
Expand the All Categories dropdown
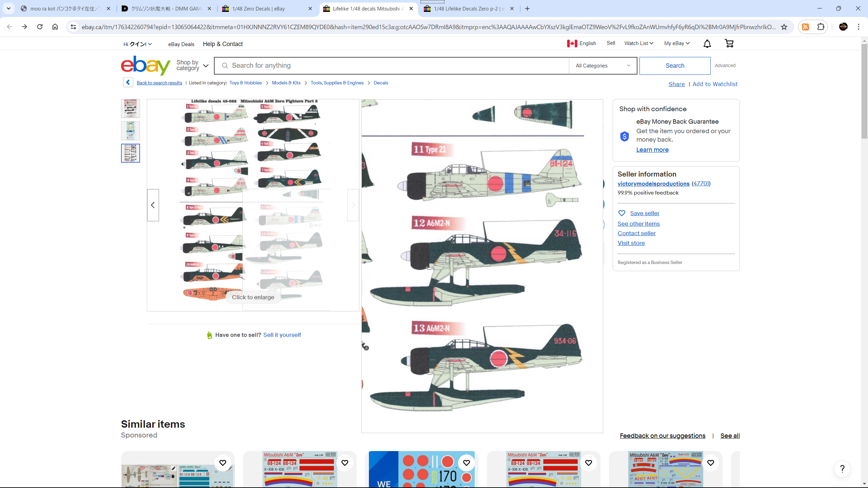603,66
